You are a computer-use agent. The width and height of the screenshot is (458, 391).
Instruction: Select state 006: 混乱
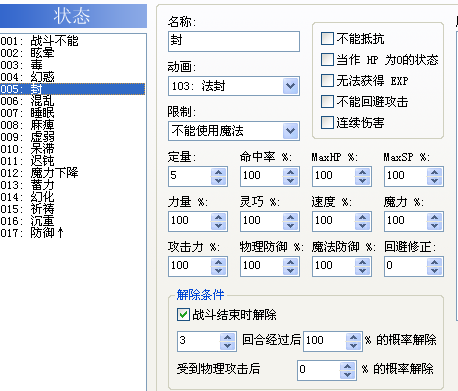73,101
